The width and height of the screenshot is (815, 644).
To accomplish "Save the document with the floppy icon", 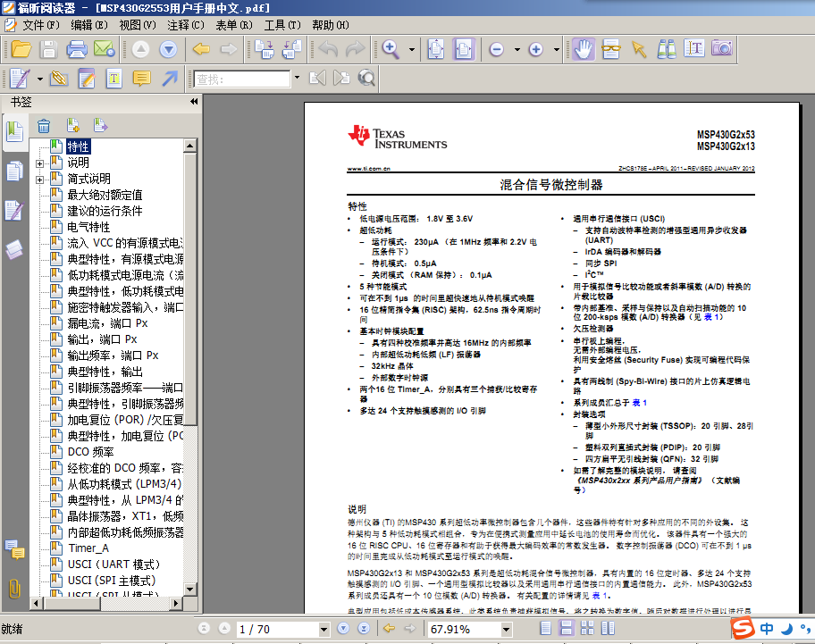I will 48,49.
